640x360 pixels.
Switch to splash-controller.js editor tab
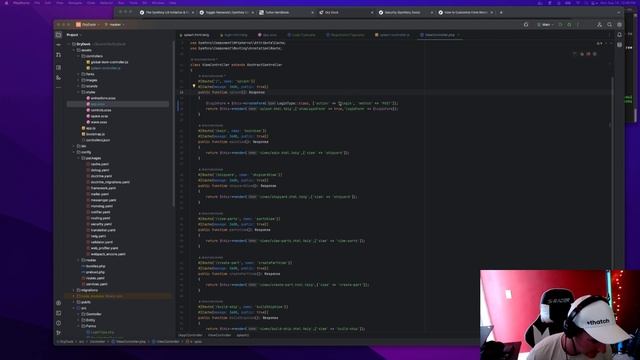coord(393,35)
